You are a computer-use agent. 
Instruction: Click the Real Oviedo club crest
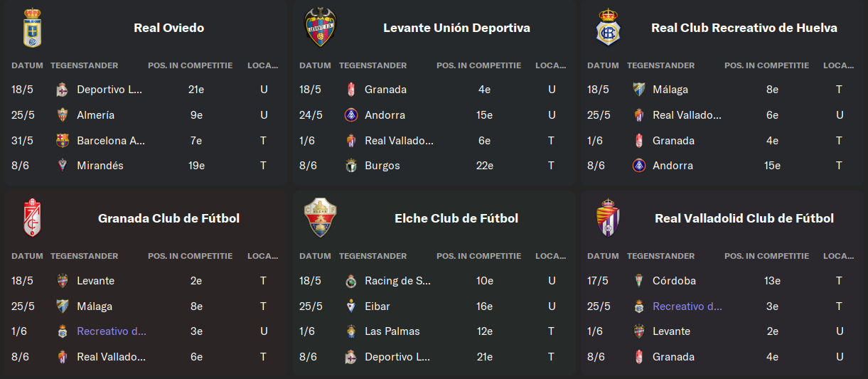(x=32, y=28)
